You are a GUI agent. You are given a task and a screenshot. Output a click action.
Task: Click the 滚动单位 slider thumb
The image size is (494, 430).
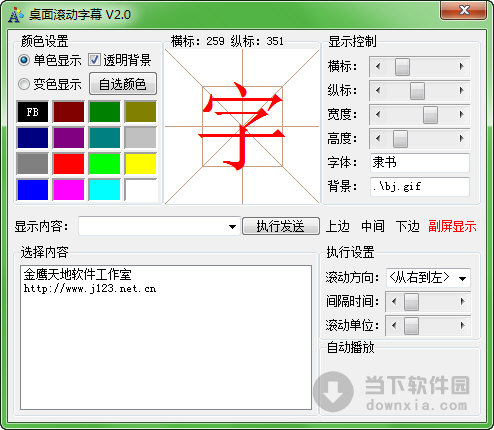411,326
